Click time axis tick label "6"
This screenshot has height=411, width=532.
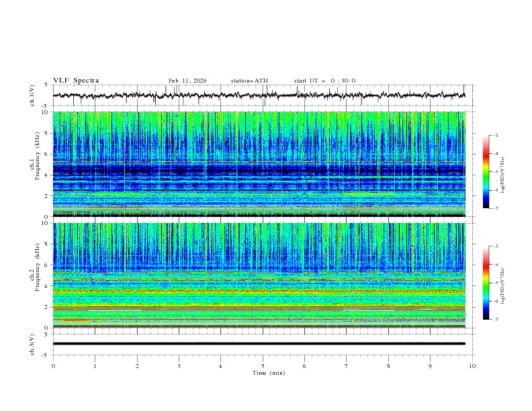point(304,366)
